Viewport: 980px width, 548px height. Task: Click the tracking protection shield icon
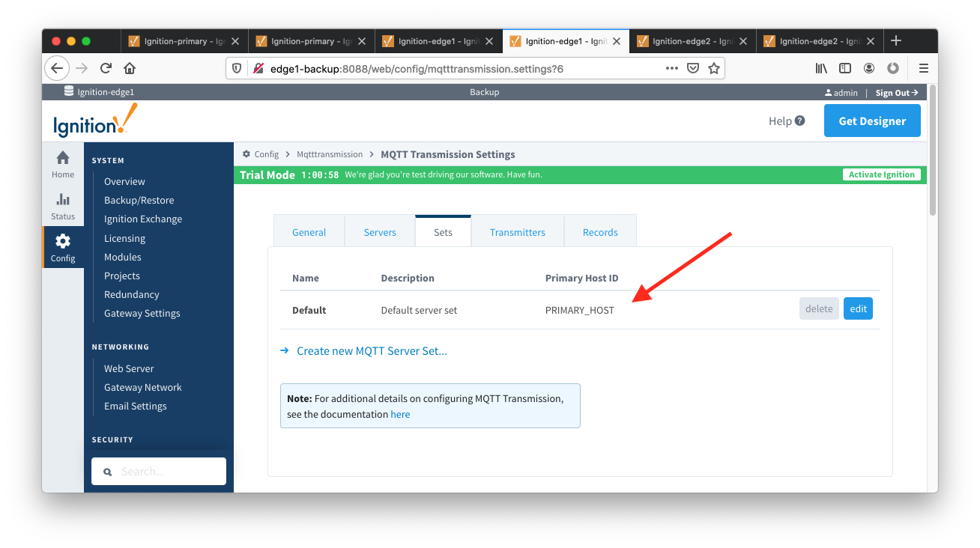tap(237, 68)
